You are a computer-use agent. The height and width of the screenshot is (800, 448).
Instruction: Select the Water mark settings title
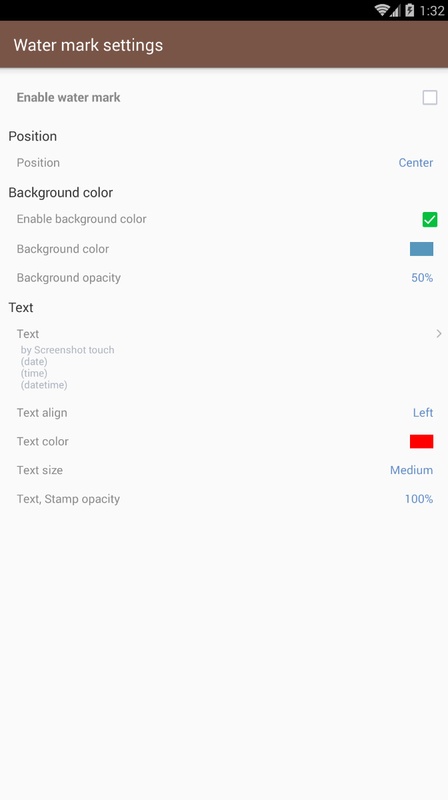88,45
